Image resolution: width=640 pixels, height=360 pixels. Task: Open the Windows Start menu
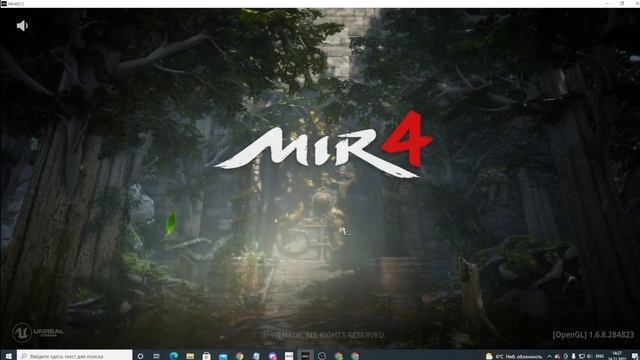8,356
